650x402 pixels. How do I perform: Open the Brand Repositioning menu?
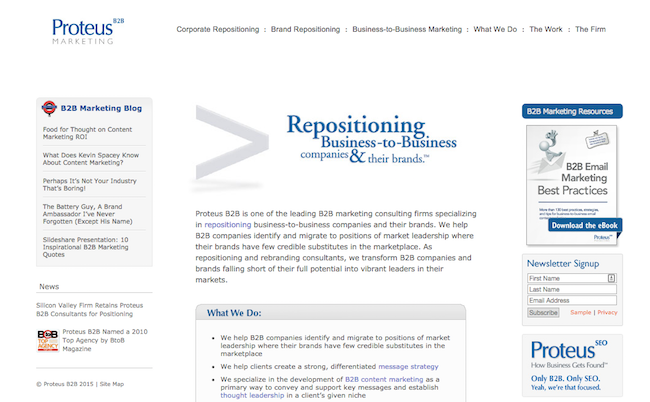(x=305, y=29)
